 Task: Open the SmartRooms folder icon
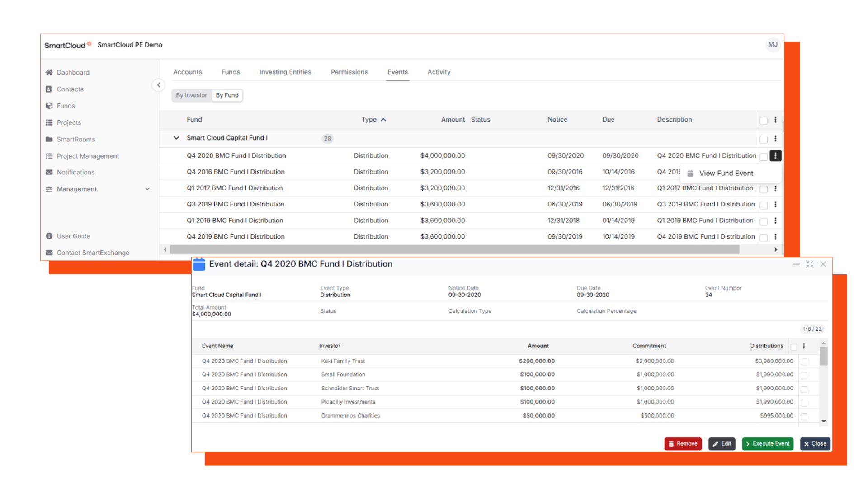click(x=49, y=139)
